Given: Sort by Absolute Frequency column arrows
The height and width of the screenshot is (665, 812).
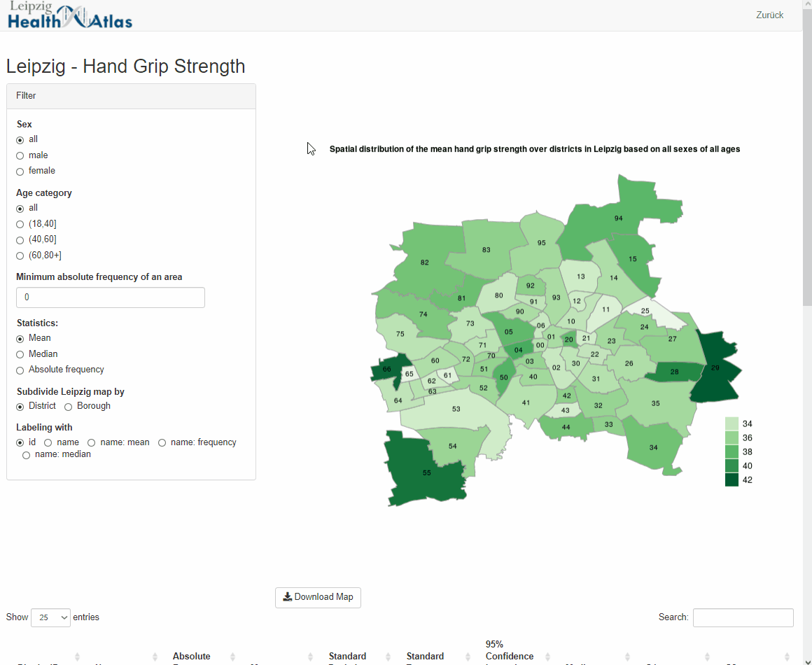Looking at the screenshot, I should pos(233,657).
